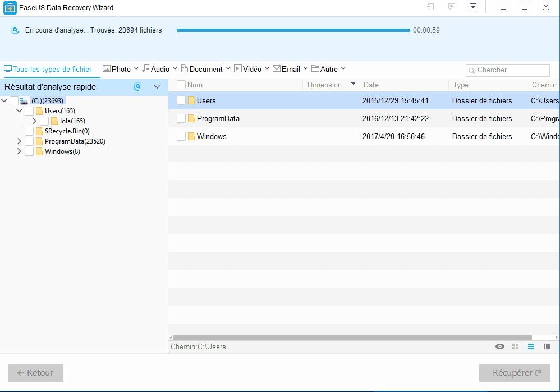Click the scan progress bar
This screenshot has width=560, height=392.
point(293,30)
